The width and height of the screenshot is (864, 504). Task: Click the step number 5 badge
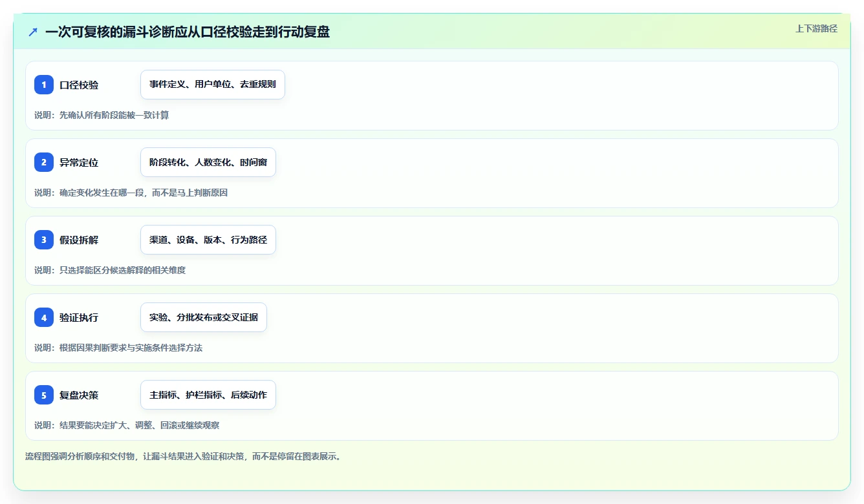click(x=44, y=395)
